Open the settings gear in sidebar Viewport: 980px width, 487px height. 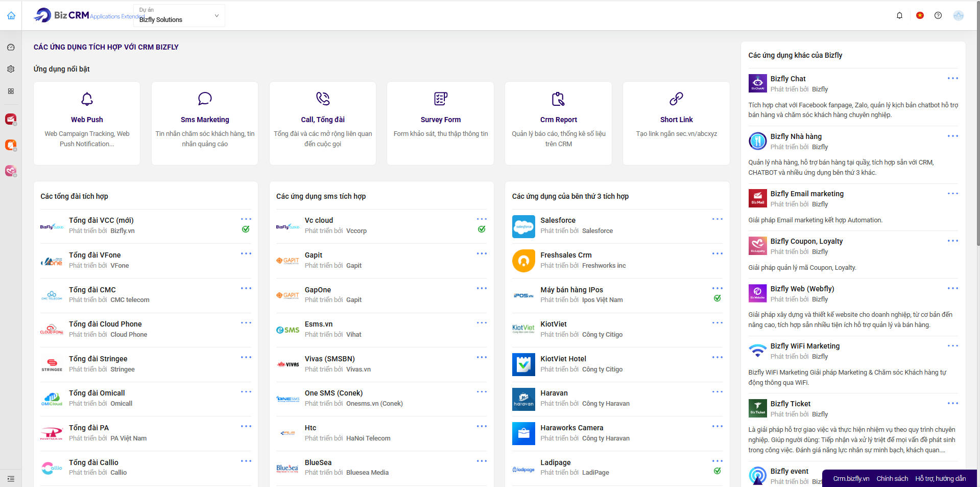pyautogui.click(x=11, y=69)
